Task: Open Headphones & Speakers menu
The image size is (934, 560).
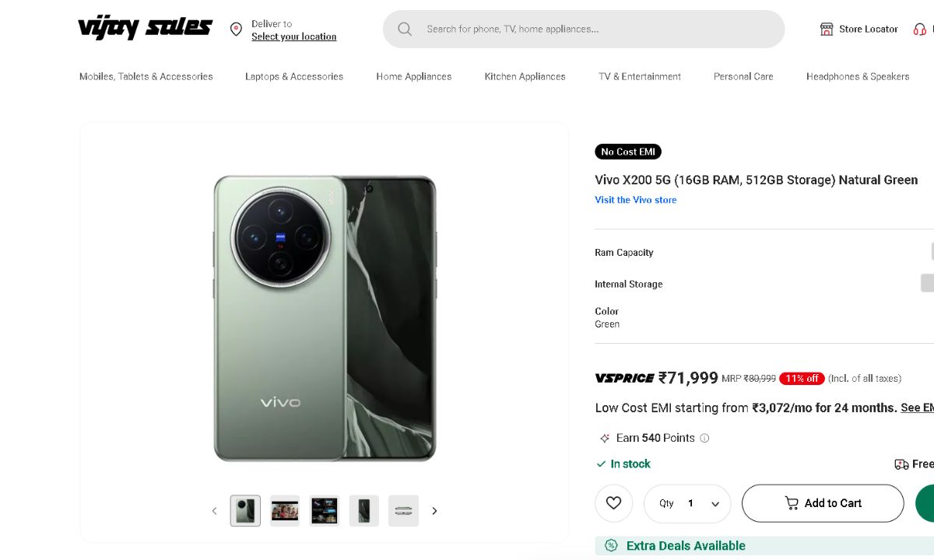Action: [858, 76]
